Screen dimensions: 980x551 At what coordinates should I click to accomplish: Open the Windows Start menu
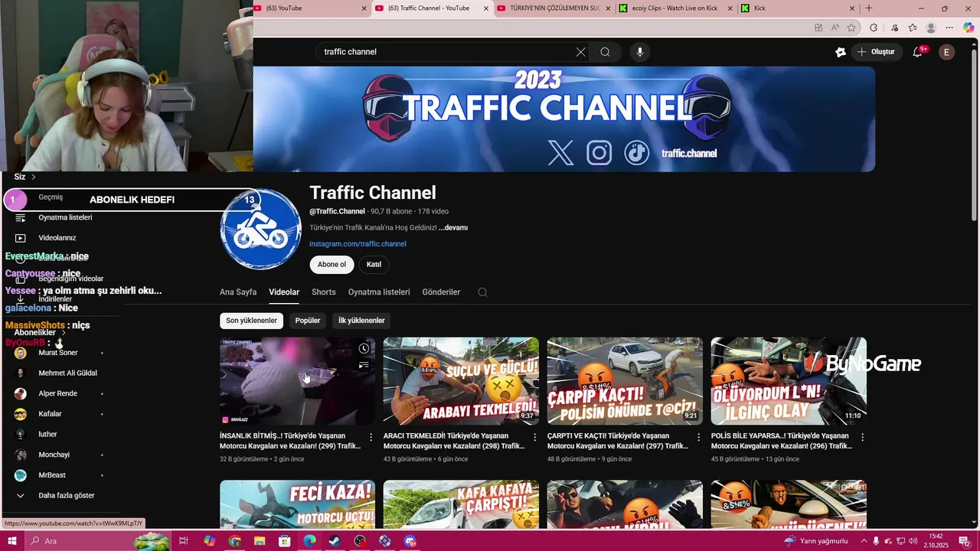(x=12, y=541)
